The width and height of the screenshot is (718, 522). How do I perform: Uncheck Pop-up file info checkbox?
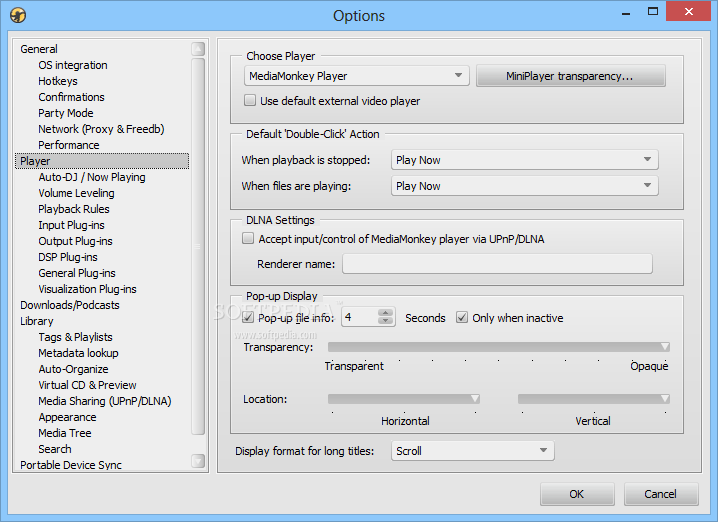coord(248,317)
